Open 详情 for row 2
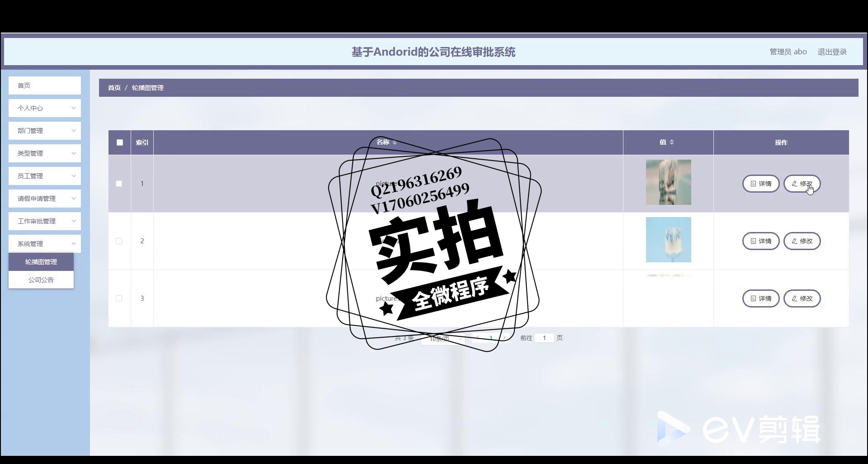 pos(761,241)
